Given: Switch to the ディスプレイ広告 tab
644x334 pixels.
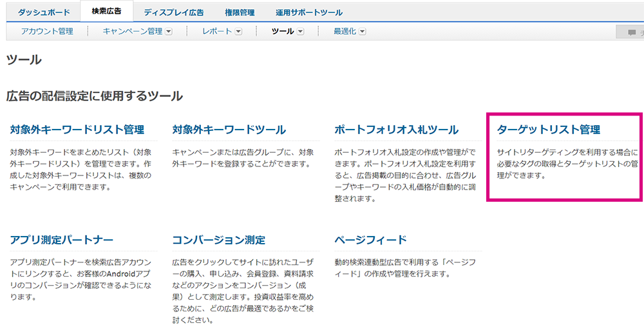Looking at the screenshot, I should pyautogui.click(x=174, y=12).
